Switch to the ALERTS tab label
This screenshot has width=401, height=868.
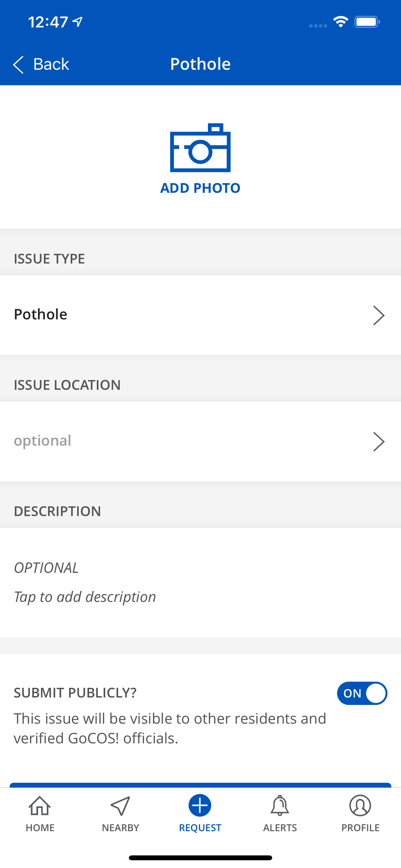point(280,828)
